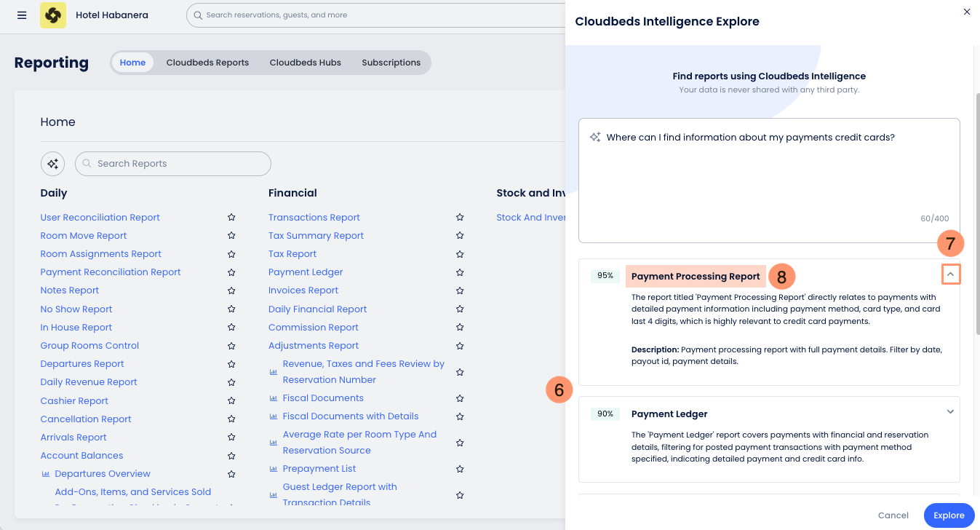Star the In House Report

[x=231, y=328]
